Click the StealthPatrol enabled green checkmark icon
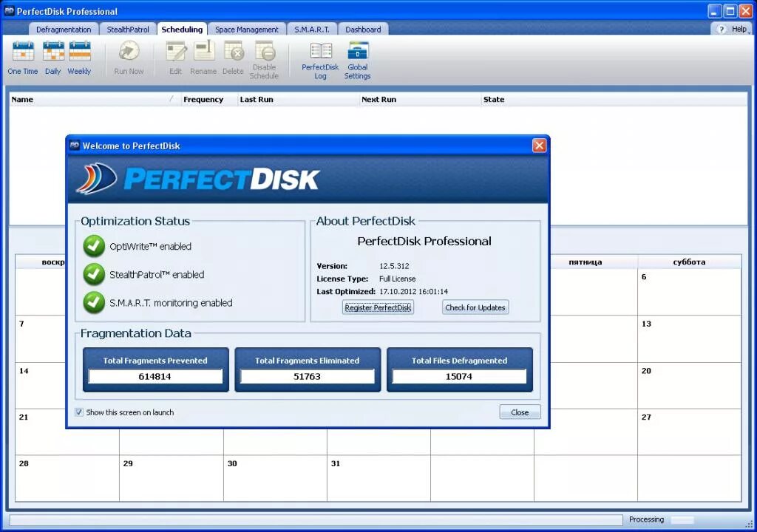Image resolution: width=757 pixels, height=532 pixels. pos(94,275)
